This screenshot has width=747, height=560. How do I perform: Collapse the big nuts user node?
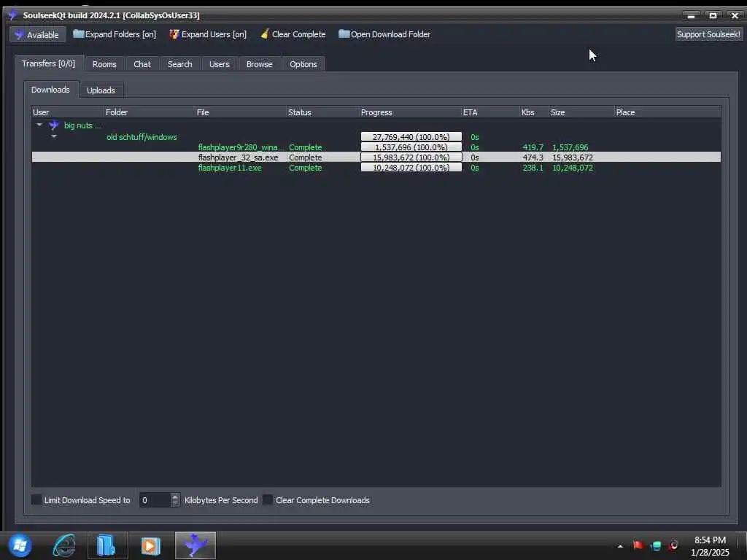(x=39, y=125)
